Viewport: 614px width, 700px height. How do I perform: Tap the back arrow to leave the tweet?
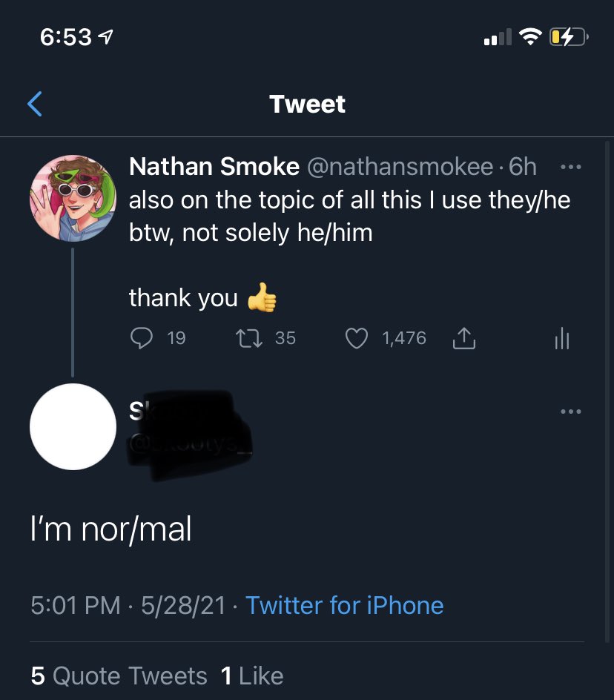tap(35, 104)
